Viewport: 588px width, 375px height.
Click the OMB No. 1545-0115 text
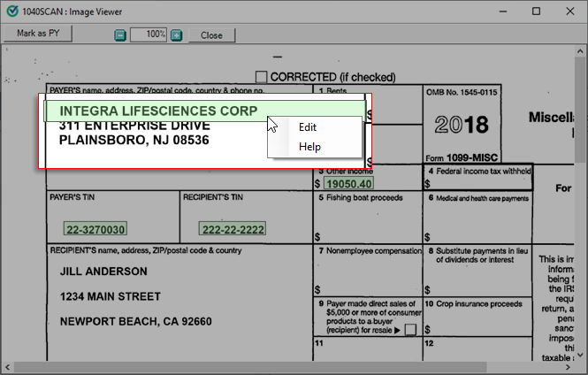point(462,92)
